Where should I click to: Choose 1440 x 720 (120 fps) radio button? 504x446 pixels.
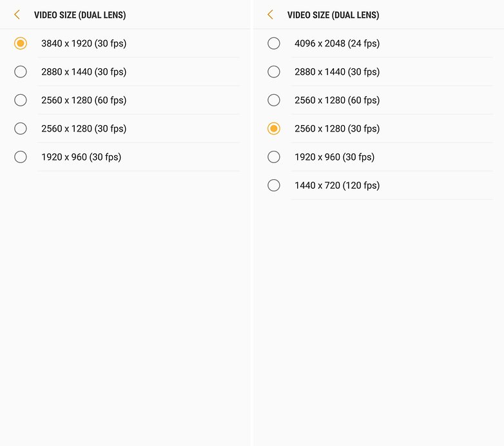click(274, 186)
